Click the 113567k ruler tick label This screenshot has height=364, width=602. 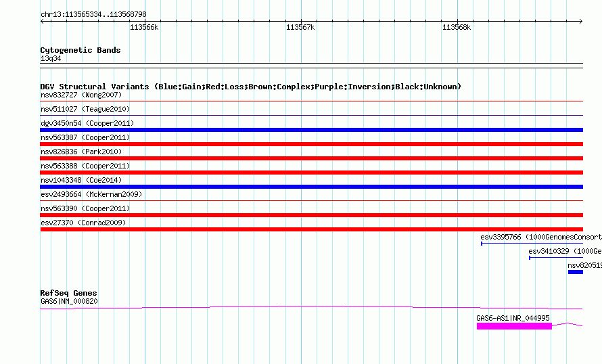point(300,27)
